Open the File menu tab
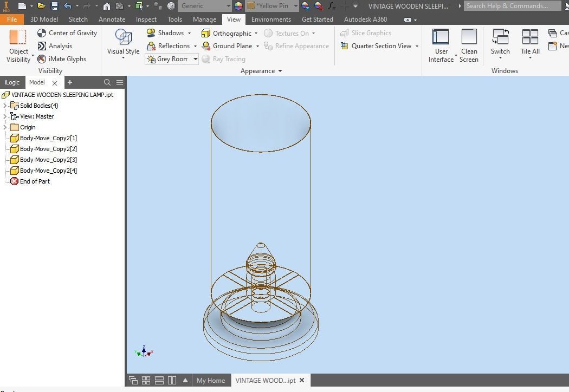This screenshot has width=569, height=392. click(x=11, y=19)
